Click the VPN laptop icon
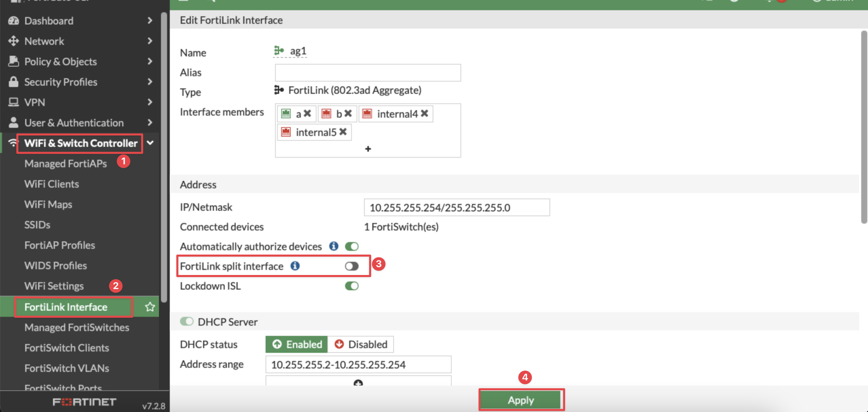Screen dimensions: 868x412 tap(14, 102)
